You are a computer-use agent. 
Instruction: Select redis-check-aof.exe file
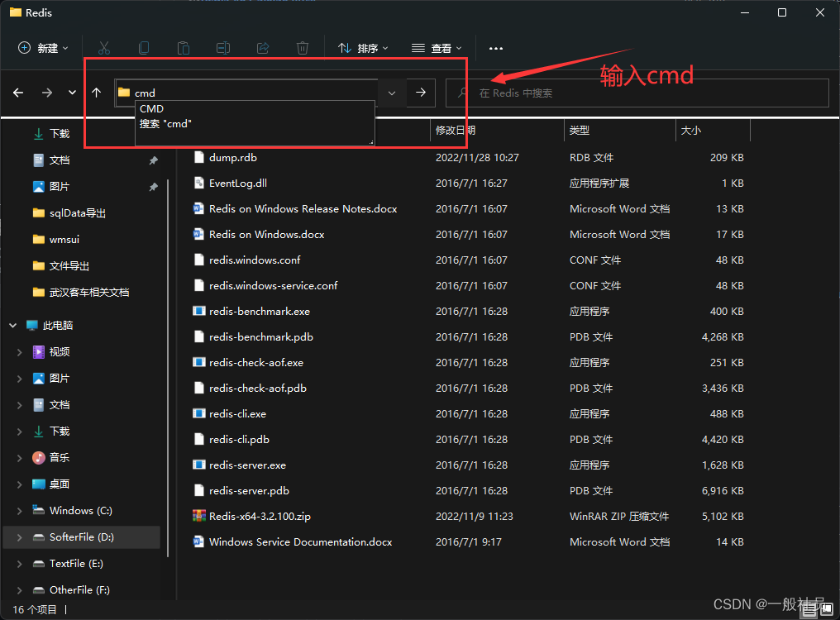(256, 362)
